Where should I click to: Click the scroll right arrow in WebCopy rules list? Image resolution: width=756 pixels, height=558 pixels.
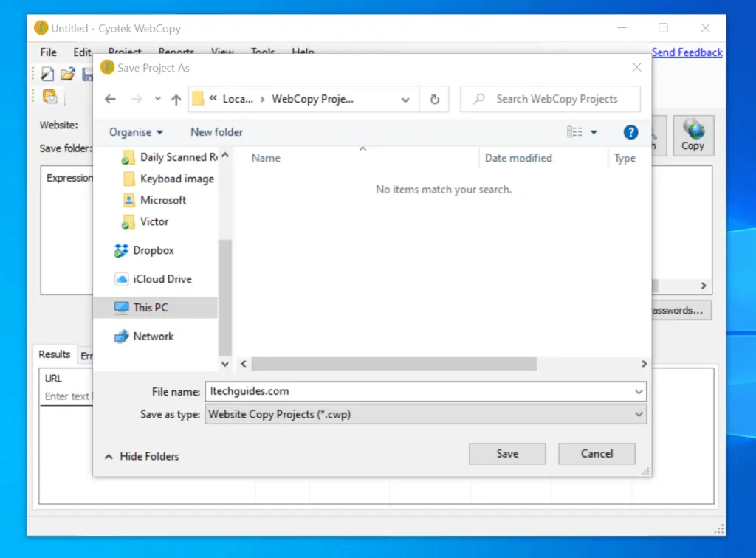[704, 286]
